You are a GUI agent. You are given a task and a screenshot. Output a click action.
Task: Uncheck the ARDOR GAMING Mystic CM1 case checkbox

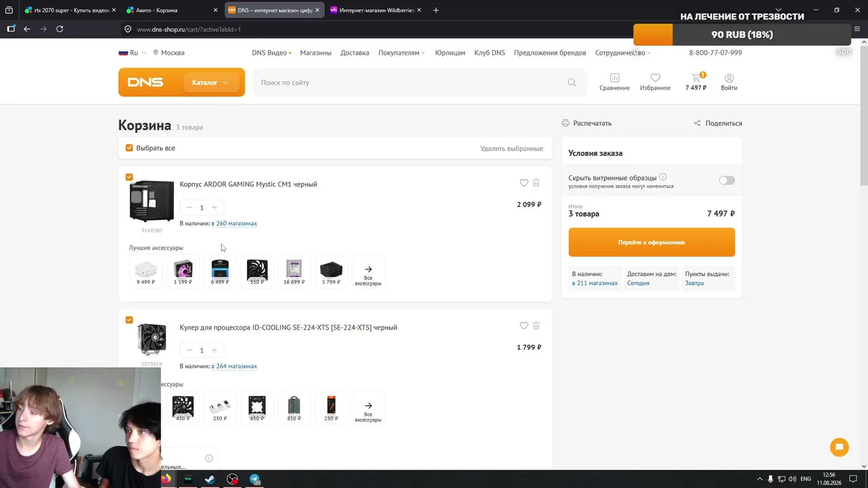click(x=130, y=177)
